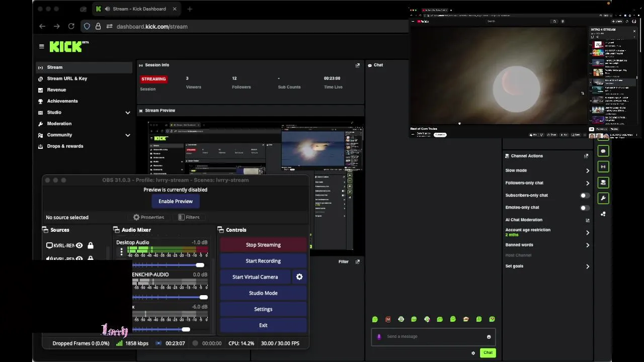644x362 pixels.
Task: Click the YouTube video player
Action: pyautogui.click(x=499, y=75)
